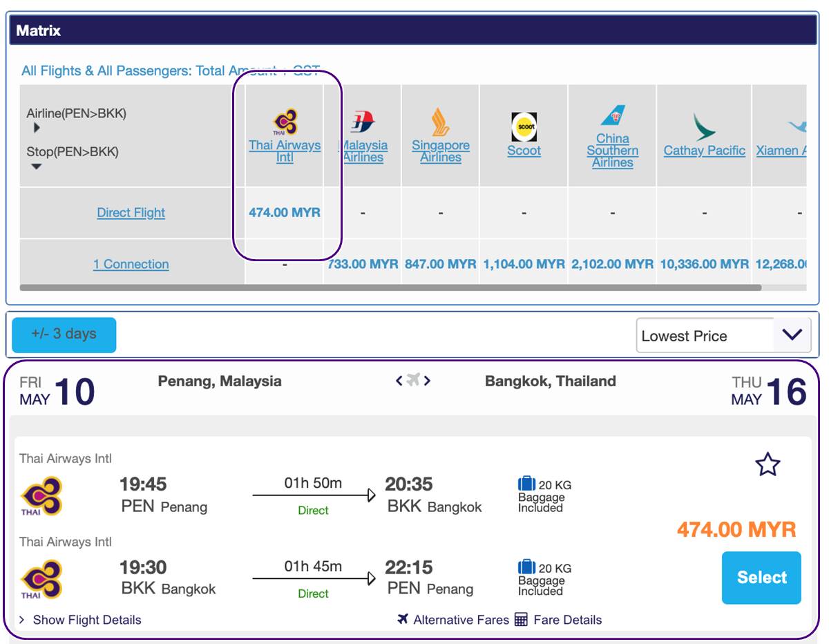Click the +/- 3 days button

tap(64, 334)
